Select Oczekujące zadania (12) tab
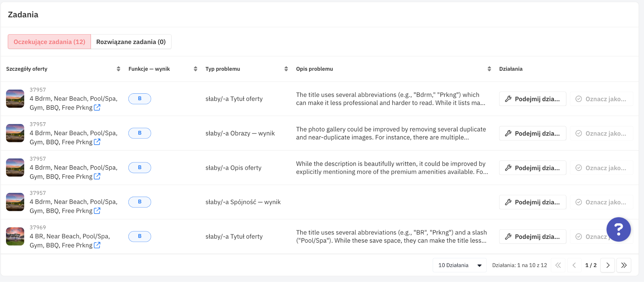Screen dimensions: 644x282 click(49, 42)
